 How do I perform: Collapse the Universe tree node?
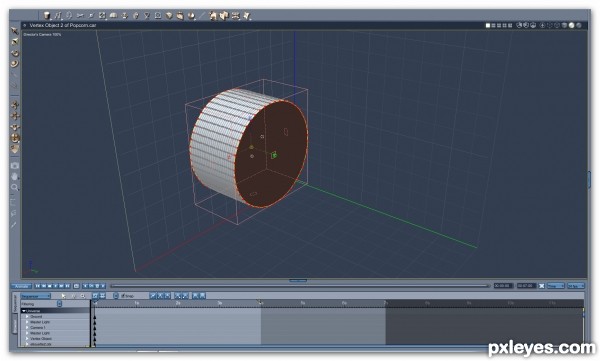coord(24,311)
